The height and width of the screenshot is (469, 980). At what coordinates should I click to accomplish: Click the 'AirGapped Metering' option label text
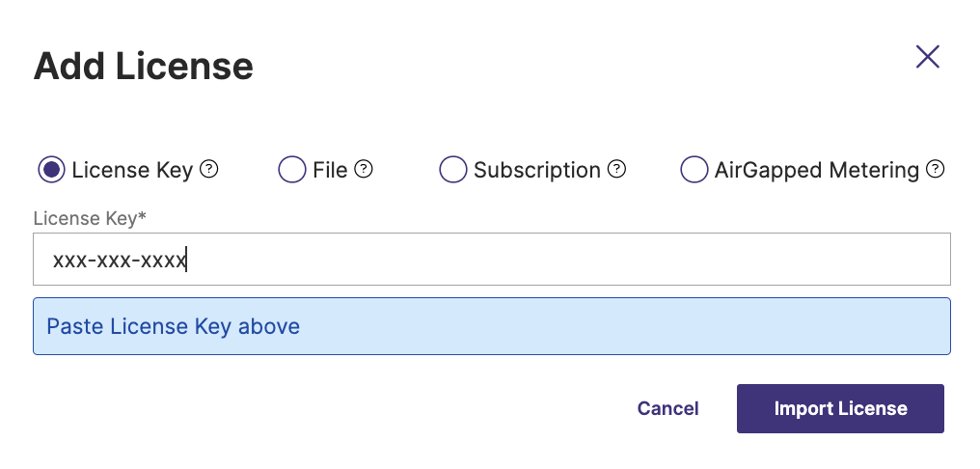pos(816,170)
